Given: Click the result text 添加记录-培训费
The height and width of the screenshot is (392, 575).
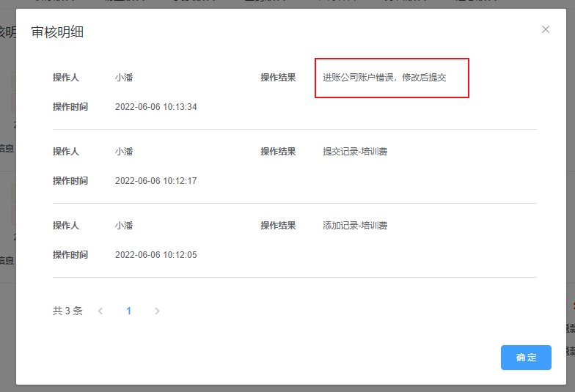Looking at the screenshot, I should (x=355, y=226).
